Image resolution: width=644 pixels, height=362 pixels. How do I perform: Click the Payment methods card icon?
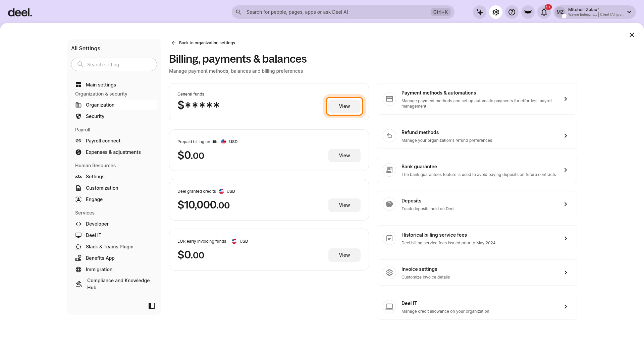tap(389, 99)
